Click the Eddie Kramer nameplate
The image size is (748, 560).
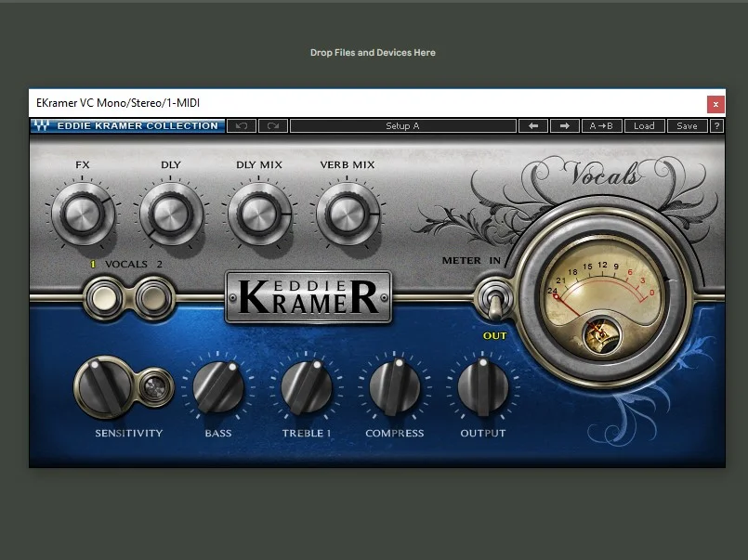tap(308, 297)
